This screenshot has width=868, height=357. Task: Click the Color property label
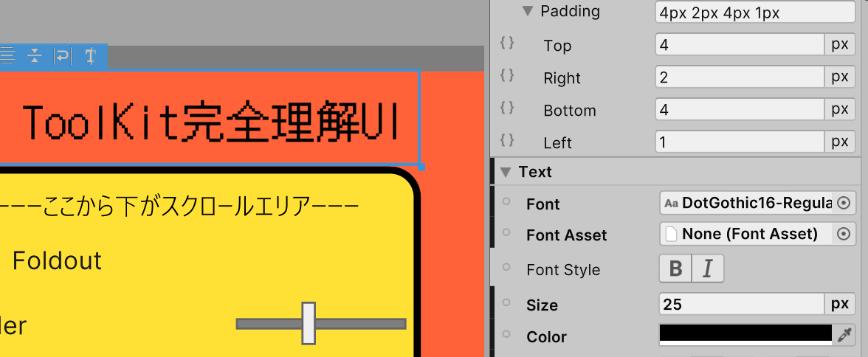(546, 337)
